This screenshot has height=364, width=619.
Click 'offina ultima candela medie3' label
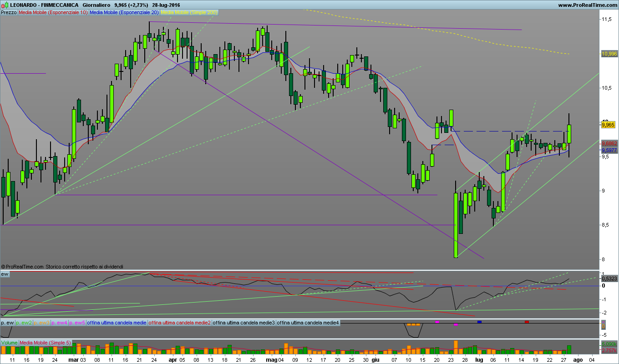(244, 323)
